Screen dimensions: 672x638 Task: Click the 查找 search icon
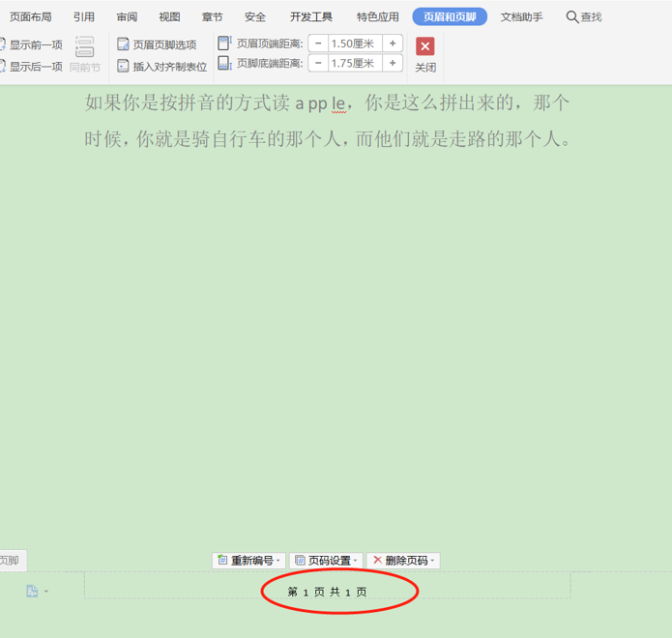coord(572,17)
